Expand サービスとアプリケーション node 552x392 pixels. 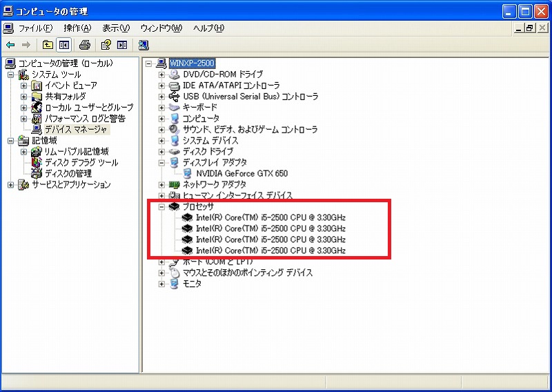click(10, 185)
